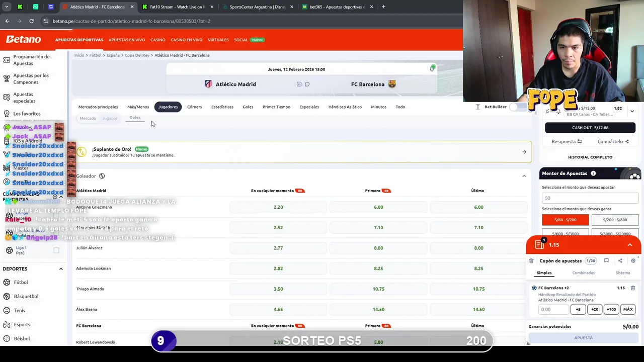
Task: Click the bookmark icon in the coupon header
Action: pyautogui.click(x=606, y=260)
